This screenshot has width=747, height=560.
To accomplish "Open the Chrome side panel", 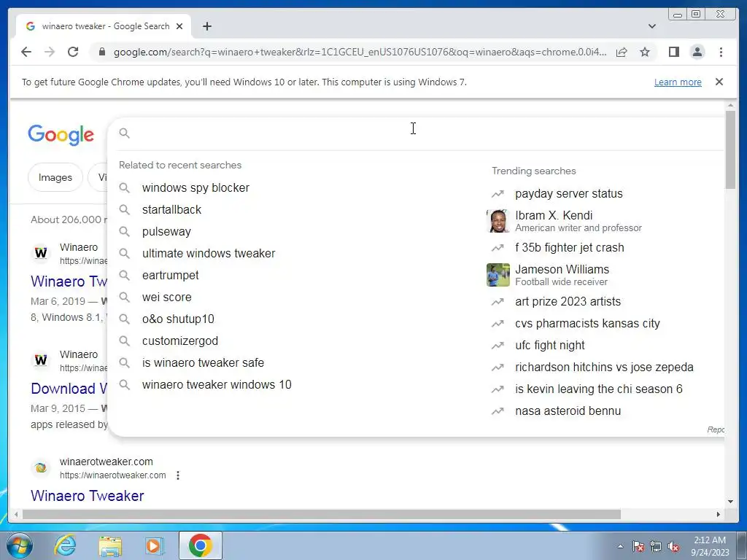I will [673, 52].
